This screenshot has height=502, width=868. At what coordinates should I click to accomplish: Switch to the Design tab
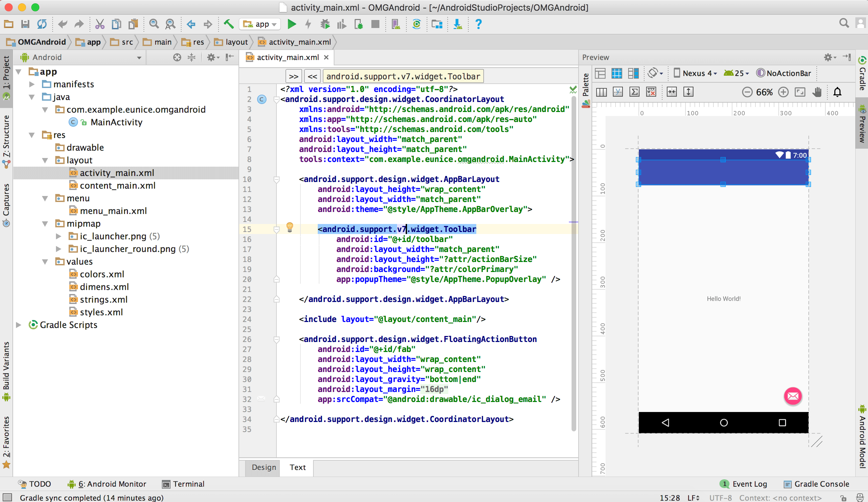coord(263,467)
